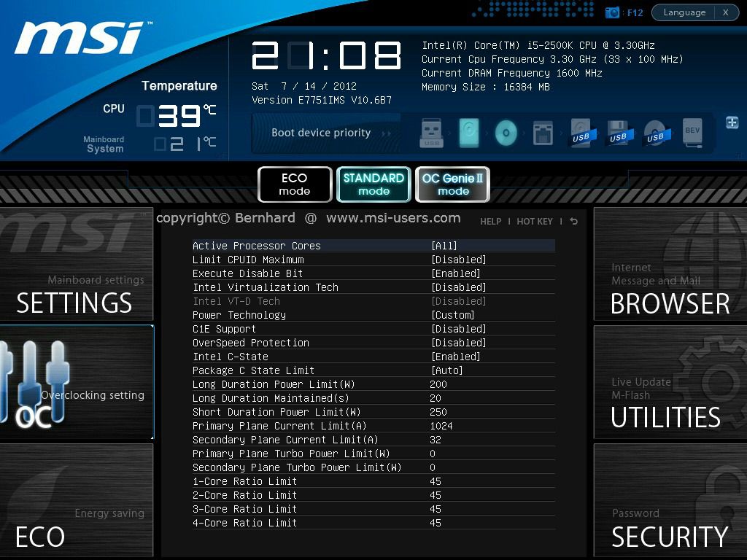Select the OC Genie II mode tab
This screenshot has width=747, height=560.
[452, 184]
